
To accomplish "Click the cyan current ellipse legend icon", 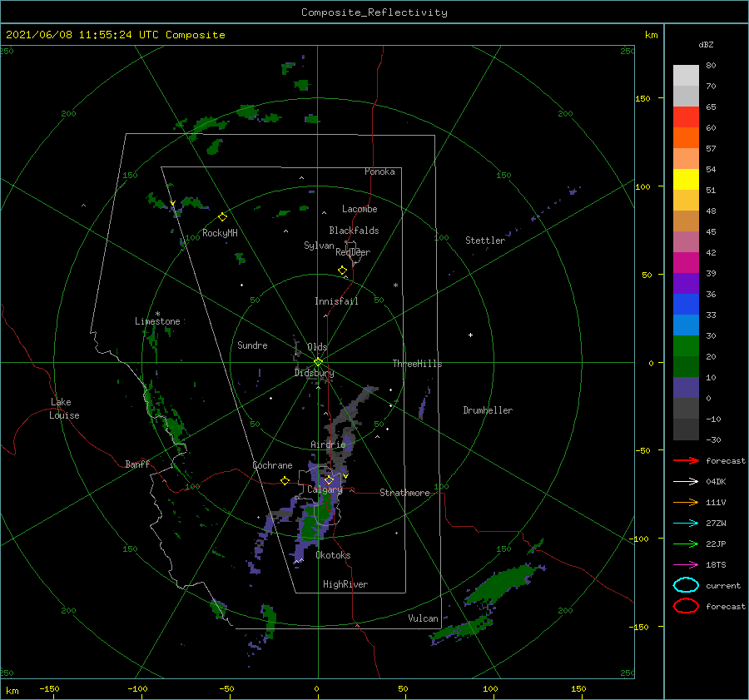I will pos(686,585).
